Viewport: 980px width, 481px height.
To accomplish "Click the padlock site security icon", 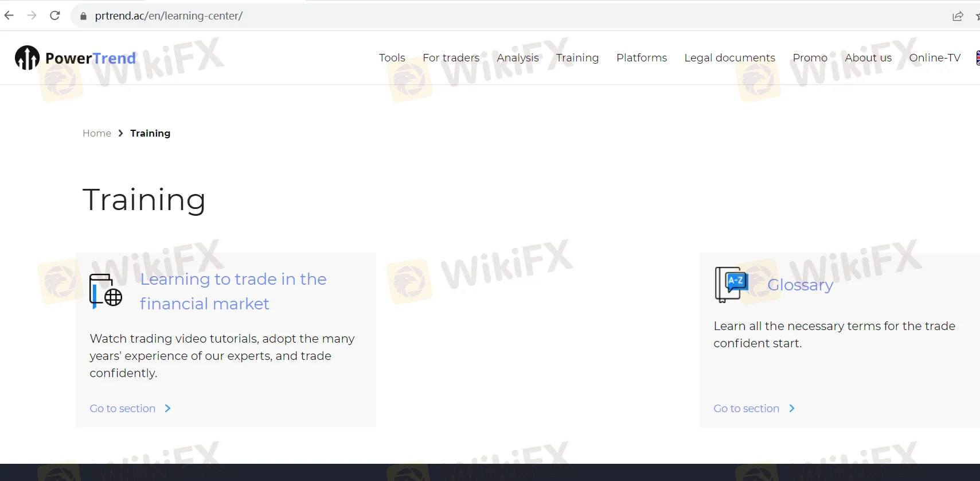I will pos(83,16).
